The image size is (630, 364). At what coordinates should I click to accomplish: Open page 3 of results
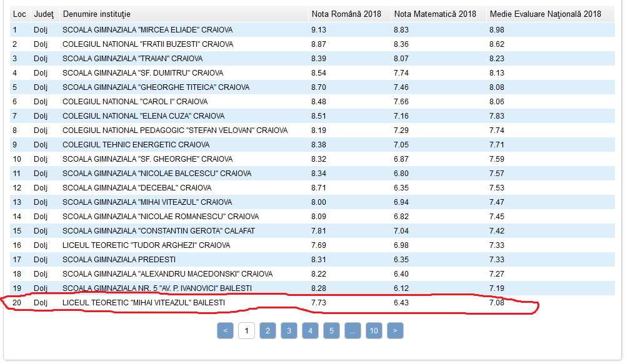(289, 331)
